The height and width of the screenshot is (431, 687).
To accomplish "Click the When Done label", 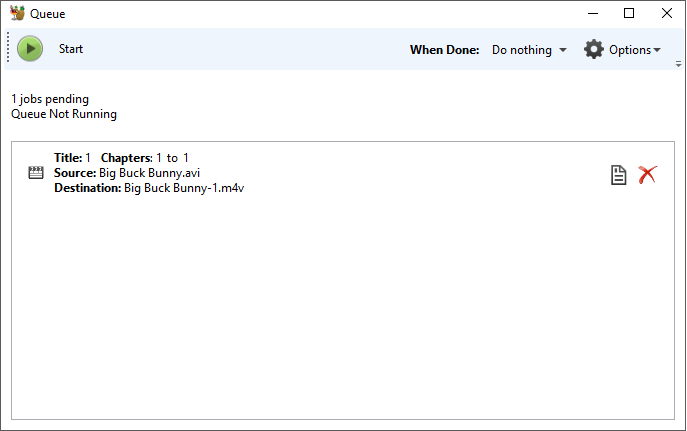I will 444,50.
